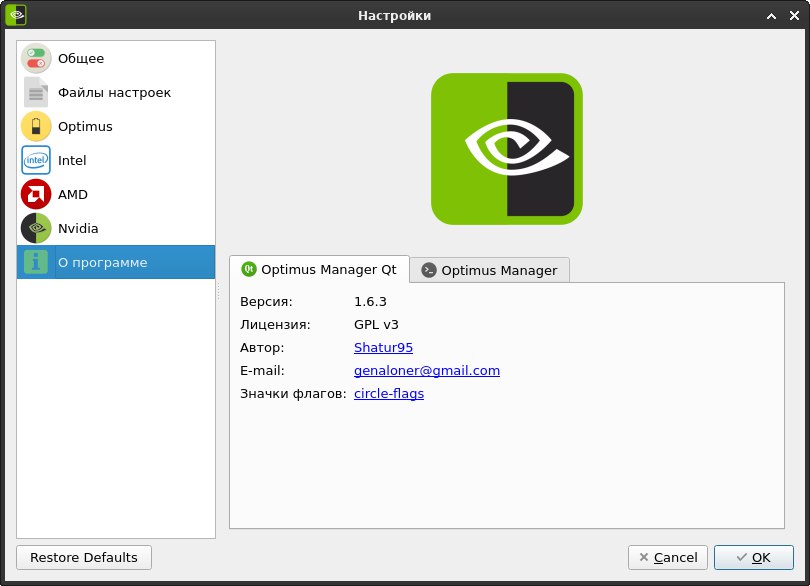Select the Файлы настроек sidebar label
Screen dimensions: 810x586
(x=114, y=92)
